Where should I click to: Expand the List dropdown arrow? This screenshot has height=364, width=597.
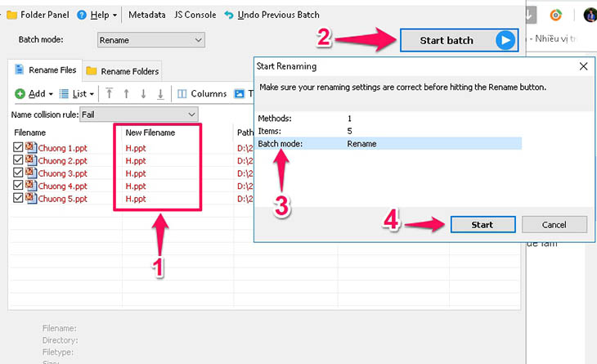coord(92,94)
